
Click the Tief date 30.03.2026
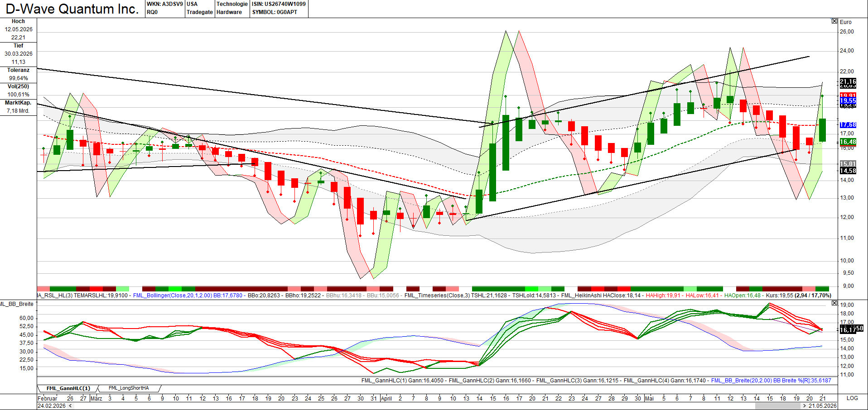click(19, 54)
